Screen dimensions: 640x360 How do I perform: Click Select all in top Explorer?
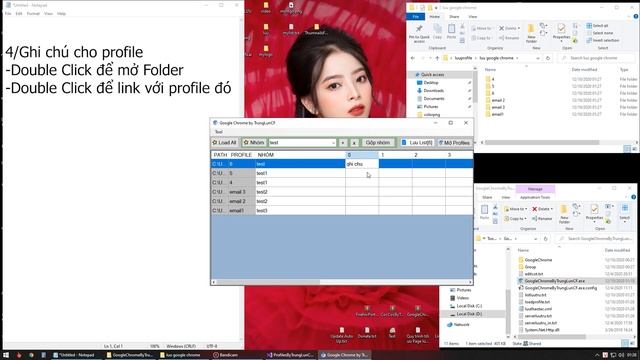pos(598,25)
